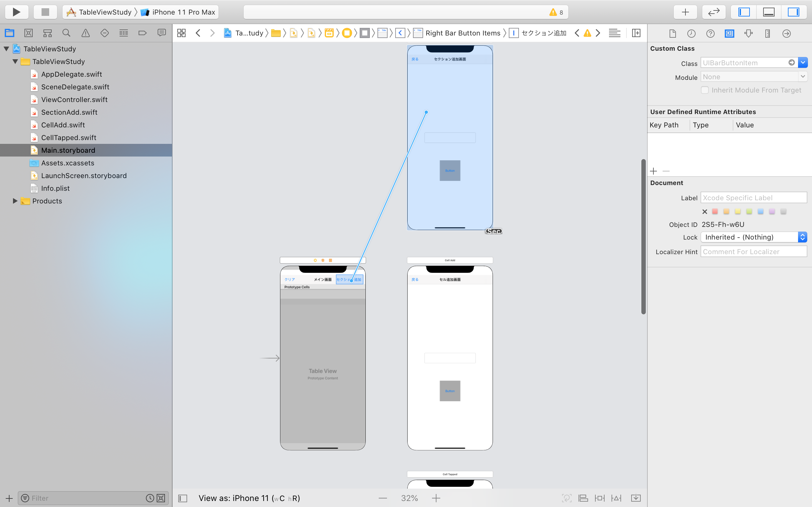
Task: Enable Inherit Module From Target checkbox
Action: pyautogui.click(x=704, y=90)
